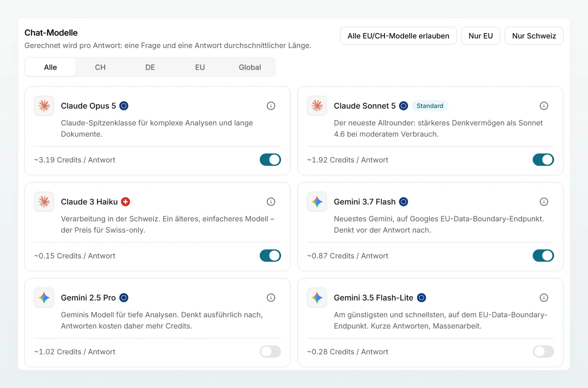Image resolution: width=588 pixels, height=388 pixels.
Task: Click the EU flag badge next to Gemini 3.7 Flash
Action: click(404, 202)
